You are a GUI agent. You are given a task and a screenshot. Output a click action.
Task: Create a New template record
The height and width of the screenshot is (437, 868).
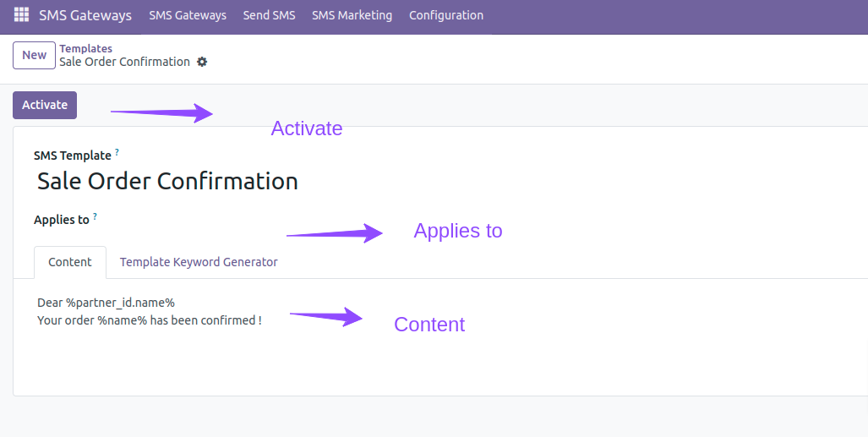pos(35,55)
